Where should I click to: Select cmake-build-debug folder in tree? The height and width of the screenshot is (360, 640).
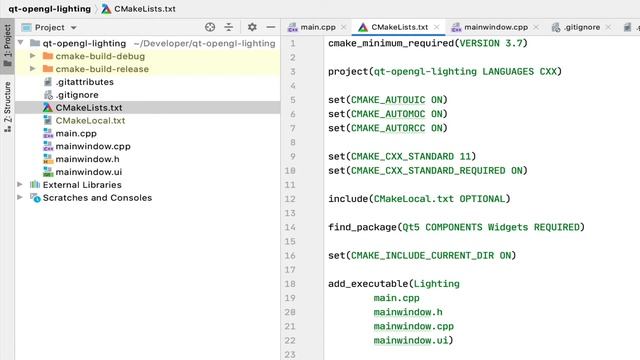click(100, 56)
